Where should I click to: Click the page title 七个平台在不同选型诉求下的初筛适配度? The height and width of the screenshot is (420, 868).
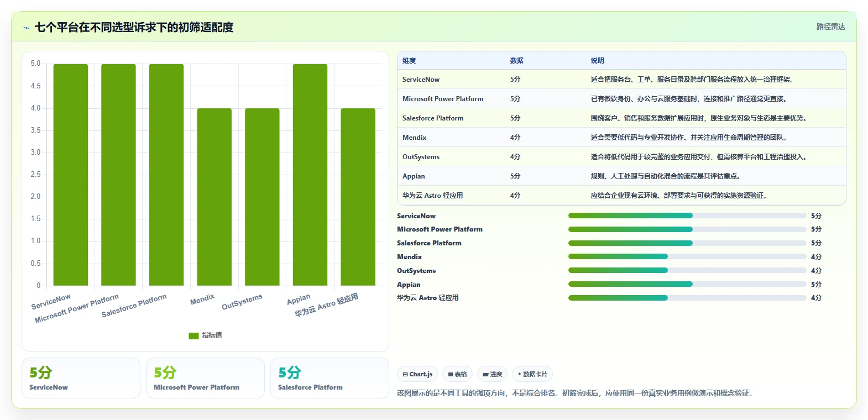(x=134, y=27)
